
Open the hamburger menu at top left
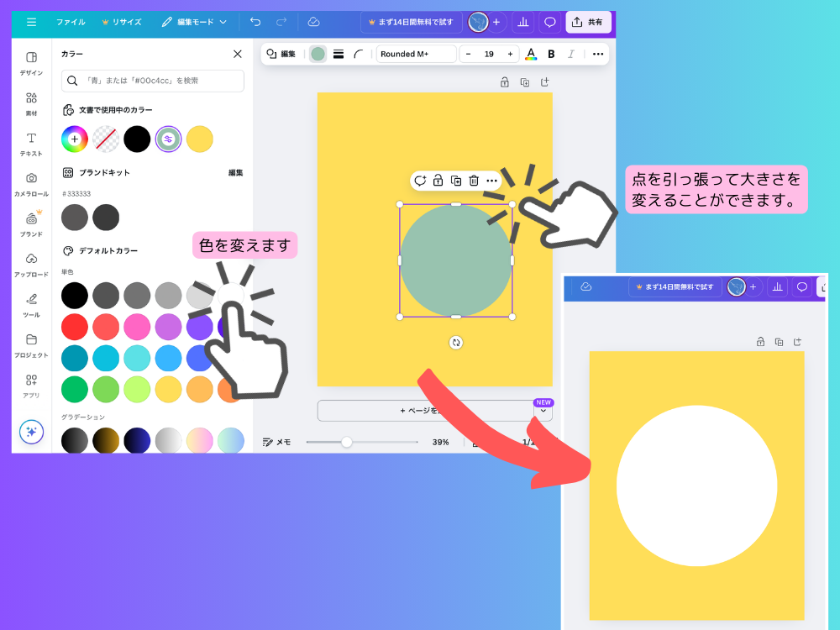tap(31, 22)
